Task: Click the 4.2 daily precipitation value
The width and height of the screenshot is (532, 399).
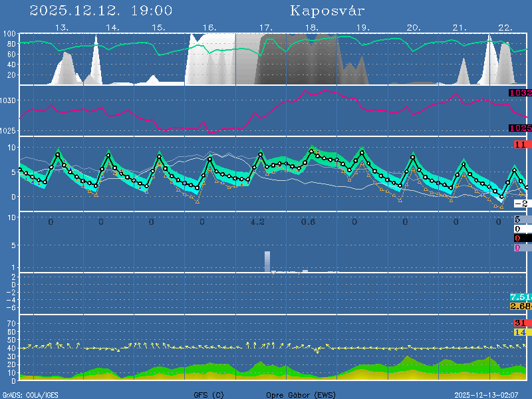Action: click(257, 221)
